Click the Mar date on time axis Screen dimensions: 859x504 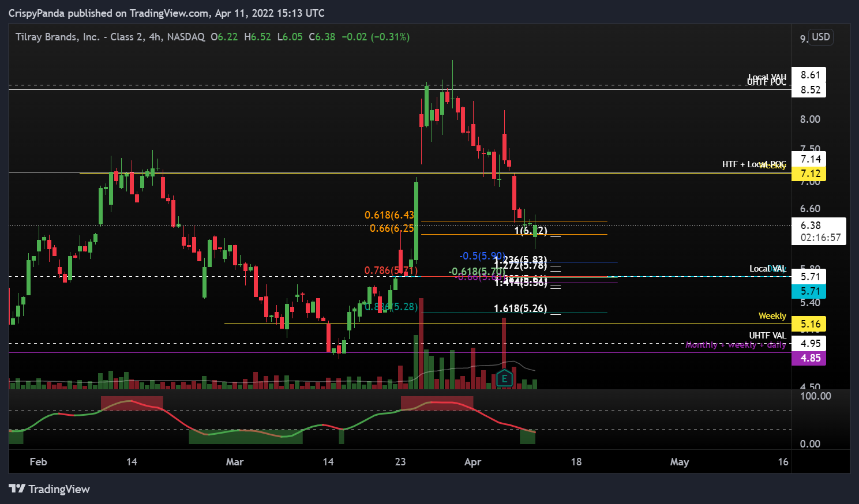[x=235, y=462]
